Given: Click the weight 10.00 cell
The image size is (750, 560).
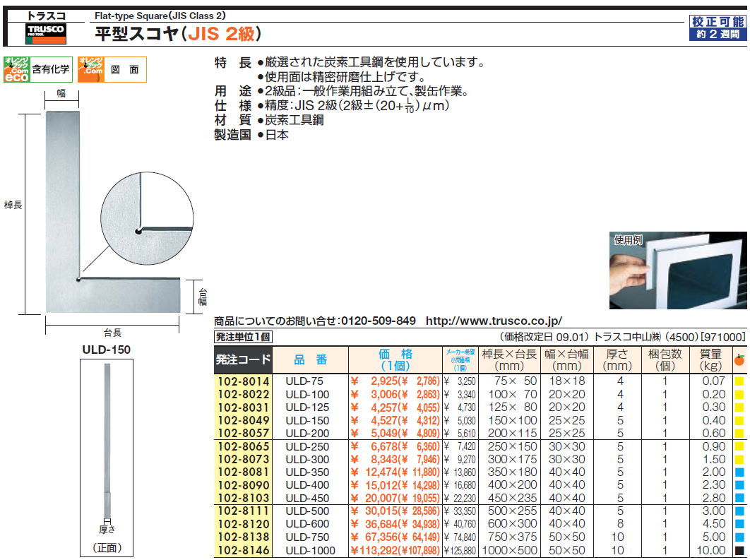Looking at the screenshot, I should [710, 550].
